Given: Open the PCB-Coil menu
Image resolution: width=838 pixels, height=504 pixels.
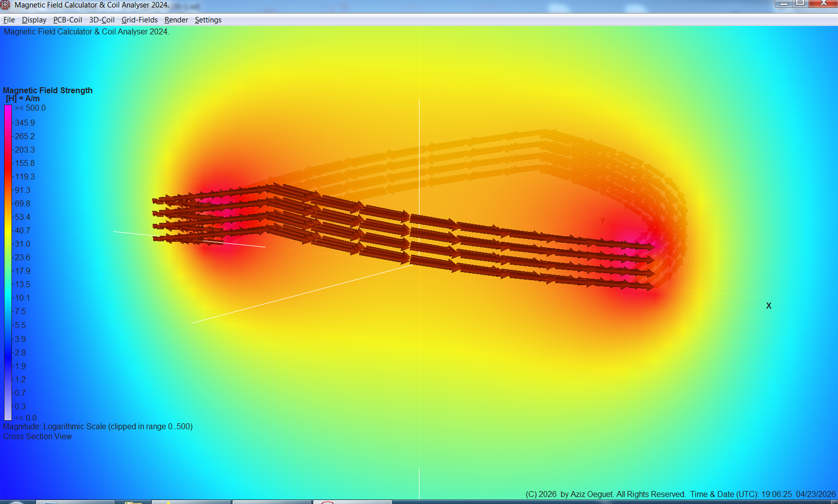Looking at the screenshot, I should coord(67,20).
